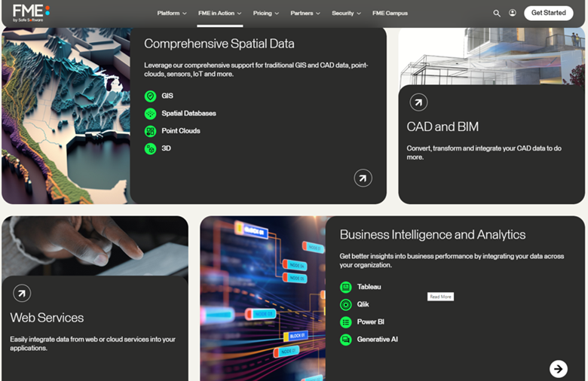Image resolution: width=588 pixels, height=381 pixels.
Task: Click the Get Started button
Action: [549, 13]
